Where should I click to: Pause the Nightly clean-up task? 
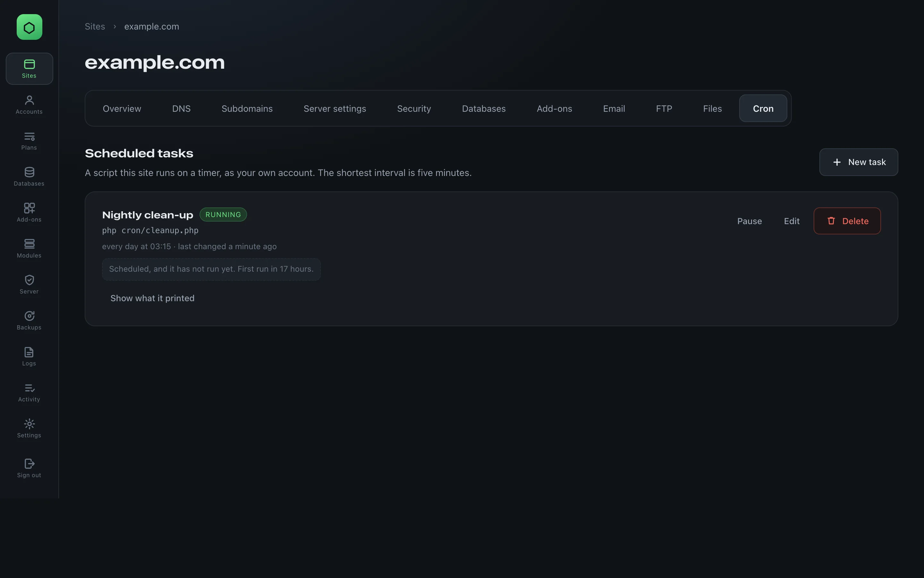click(749, 221)
